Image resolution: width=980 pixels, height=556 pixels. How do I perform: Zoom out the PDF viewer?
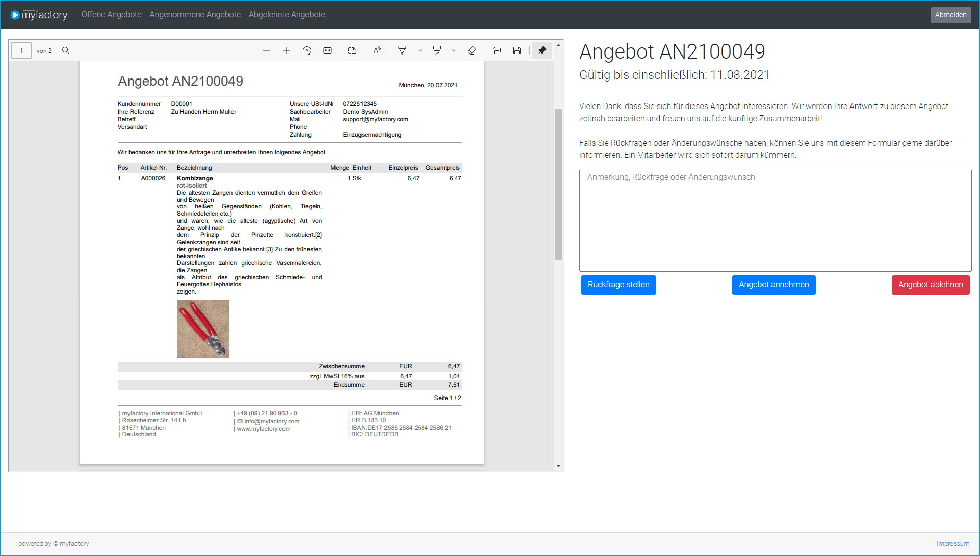point(266,50)
